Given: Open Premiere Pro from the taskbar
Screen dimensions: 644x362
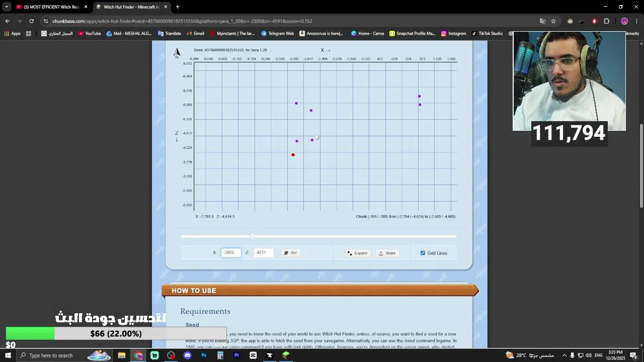Looking at the screenshot, I should [236, 355].
